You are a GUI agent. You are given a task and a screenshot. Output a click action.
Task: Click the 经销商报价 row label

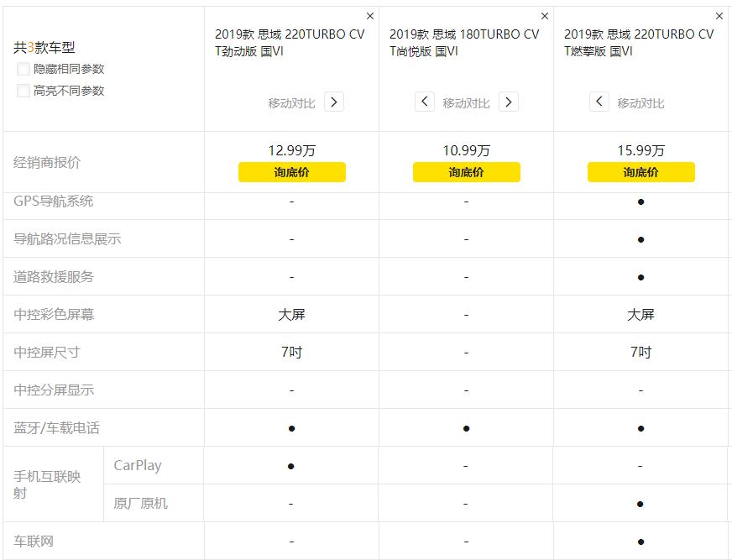pyautogui.click(x=47, y=162)
